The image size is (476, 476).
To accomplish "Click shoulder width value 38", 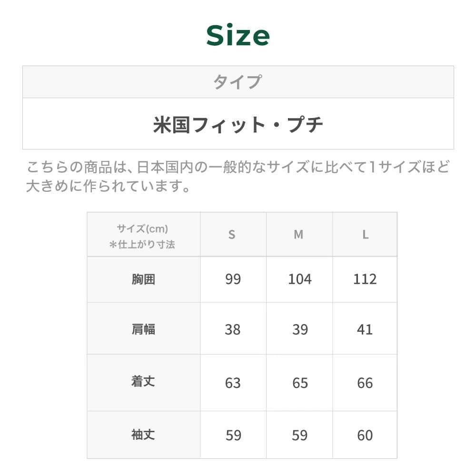I will [x=233, y=329].
